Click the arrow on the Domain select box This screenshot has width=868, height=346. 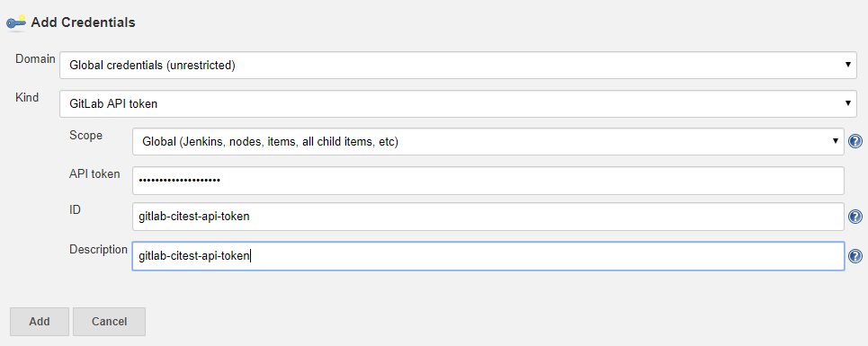pos(847,65)
